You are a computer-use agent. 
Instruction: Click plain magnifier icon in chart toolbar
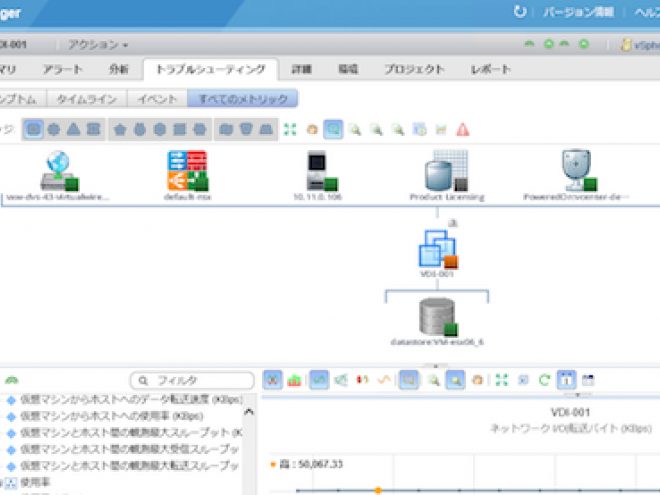pos(433,381)
